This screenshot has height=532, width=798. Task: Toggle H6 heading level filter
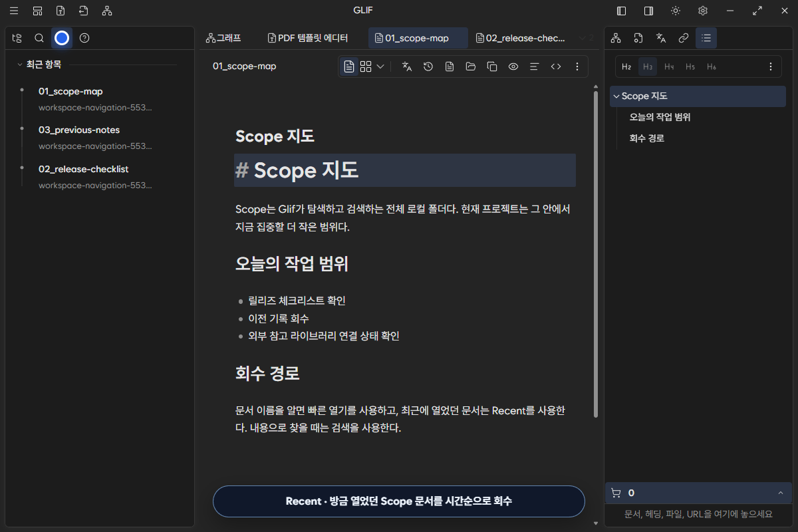click(x=712, y=66)
